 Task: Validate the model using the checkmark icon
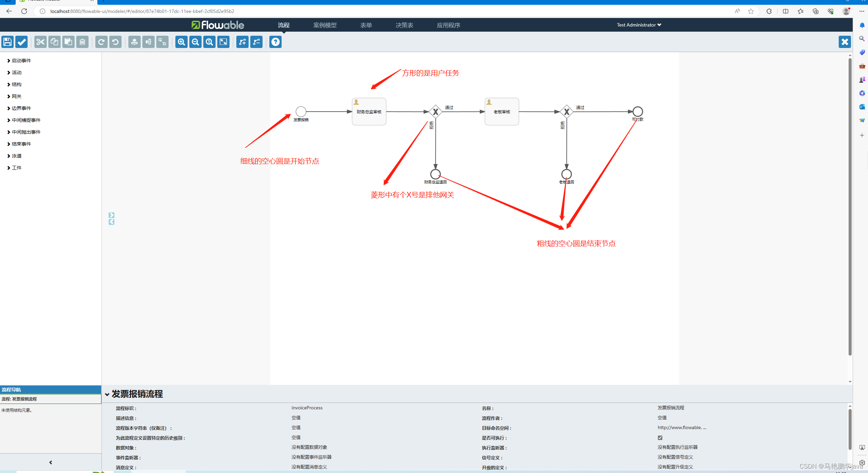[22, 42]
